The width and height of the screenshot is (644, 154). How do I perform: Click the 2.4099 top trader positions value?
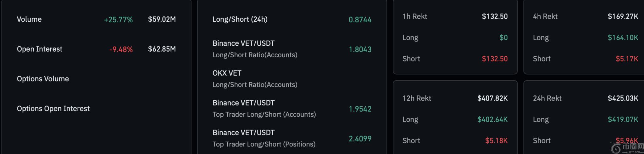360,139
